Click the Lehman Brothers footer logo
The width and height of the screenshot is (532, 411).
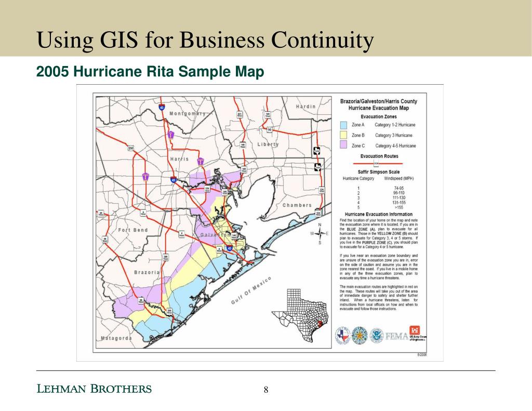point(94,389)
